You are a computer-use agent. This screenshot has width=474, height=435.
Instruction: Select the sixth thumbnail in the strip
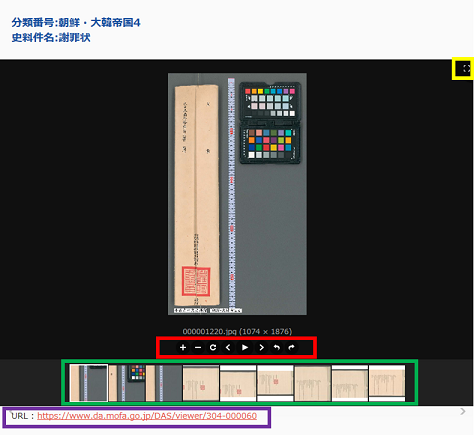(x=275, y=383)
